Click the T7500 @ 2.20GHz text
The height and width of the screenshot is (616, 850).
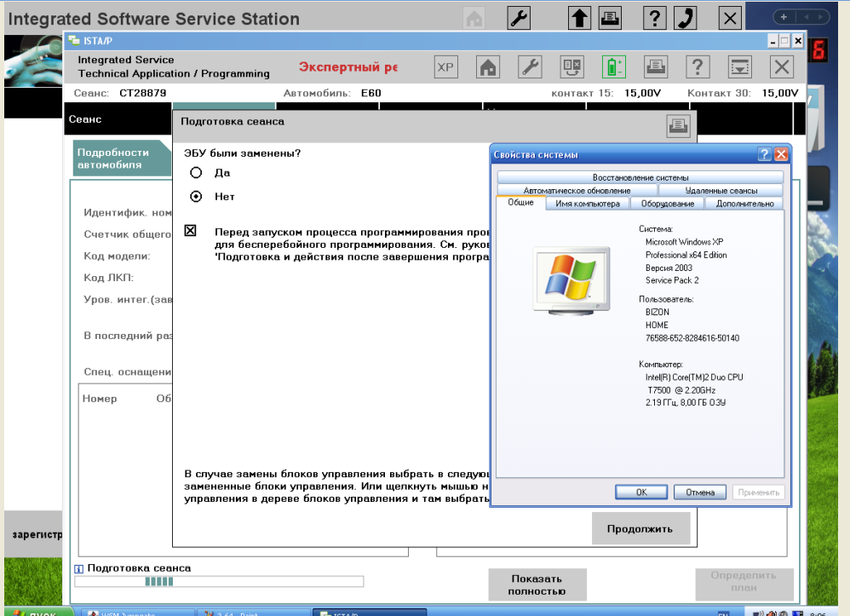point(681,390)
